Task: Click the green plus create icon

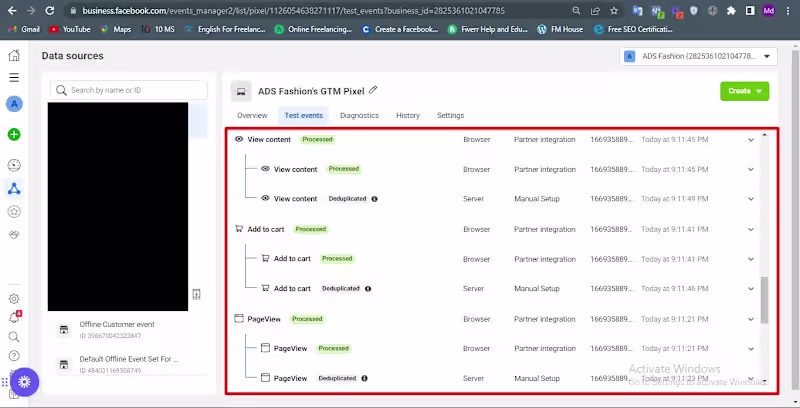Action: click(x=14, y=134)
